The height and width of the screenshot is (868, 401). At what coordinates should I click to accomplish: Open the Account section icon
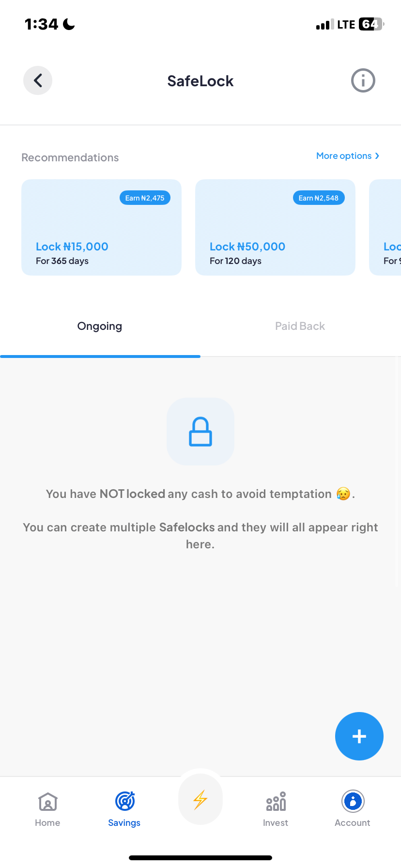(x=352, y=808)
